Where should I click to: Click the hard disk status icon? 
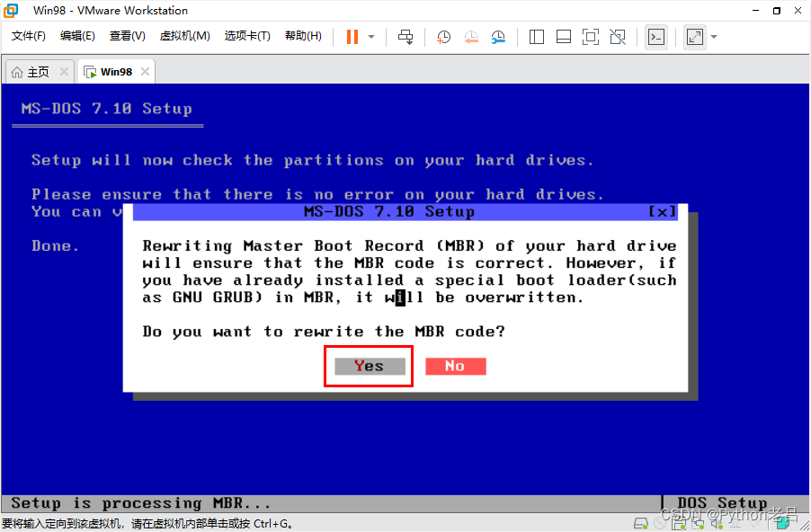(640, 523)
